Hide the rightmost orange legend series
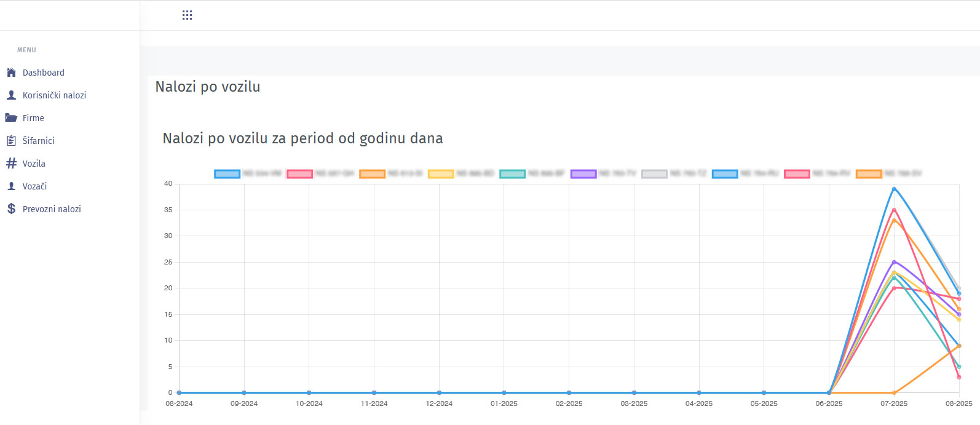 869,174
